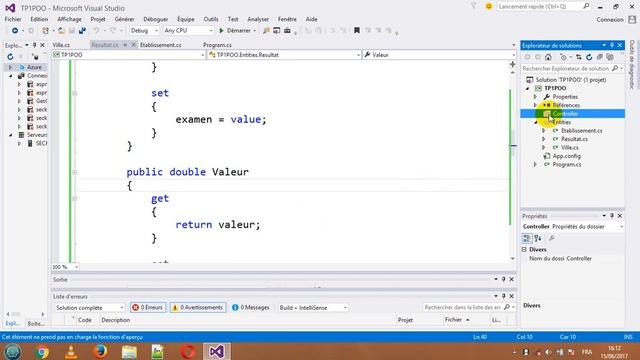The width and height of the screenshot is (640, 360).
Task: Close the Resultat.cs tab
Action: point(133,45)
